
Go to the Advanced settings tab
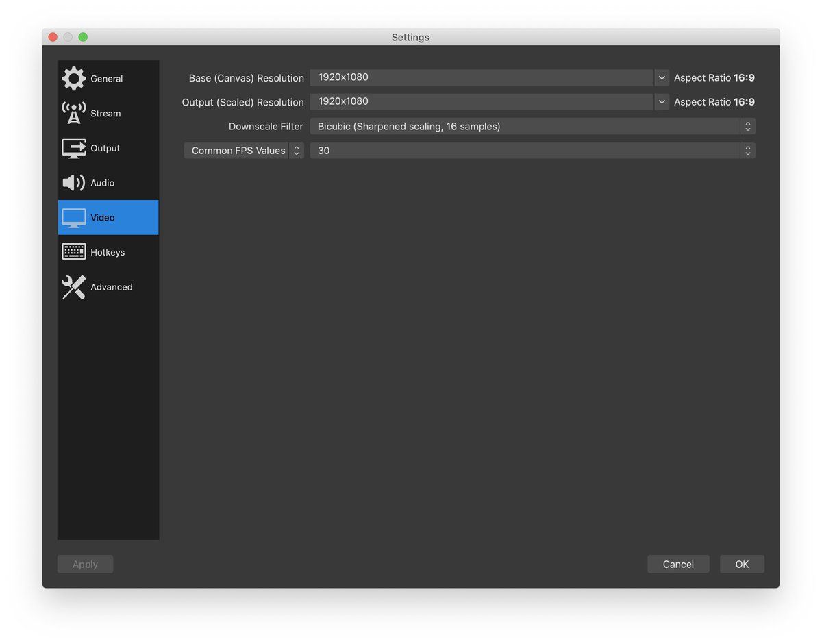pos(111,287)
